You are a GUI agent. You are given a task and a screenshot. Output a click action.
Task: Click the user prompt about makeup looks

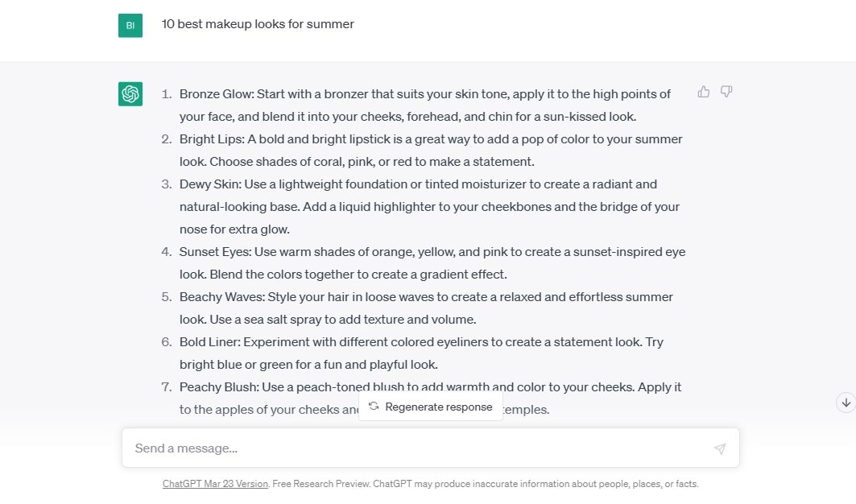[258, 24]
